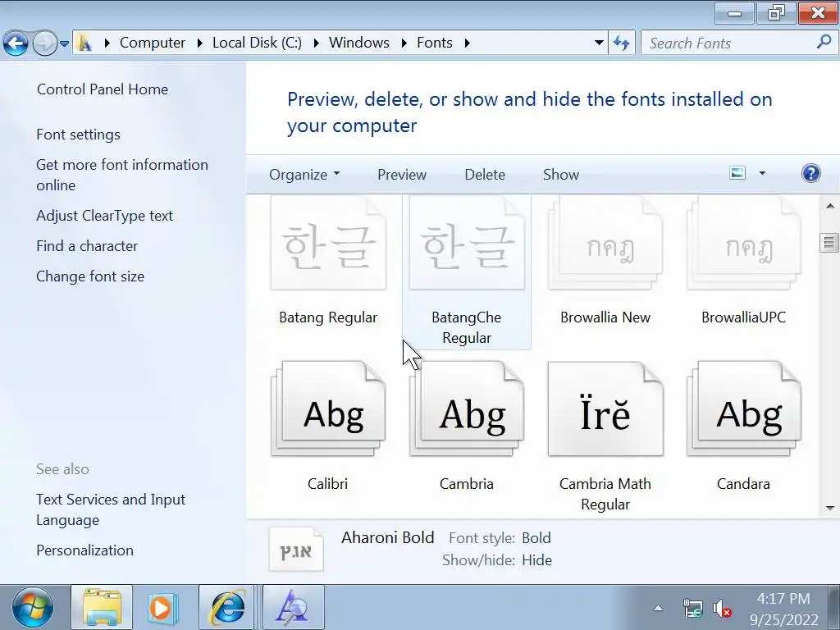Expand the chevron after Windows breadcrumb

[x=404, y=43]
